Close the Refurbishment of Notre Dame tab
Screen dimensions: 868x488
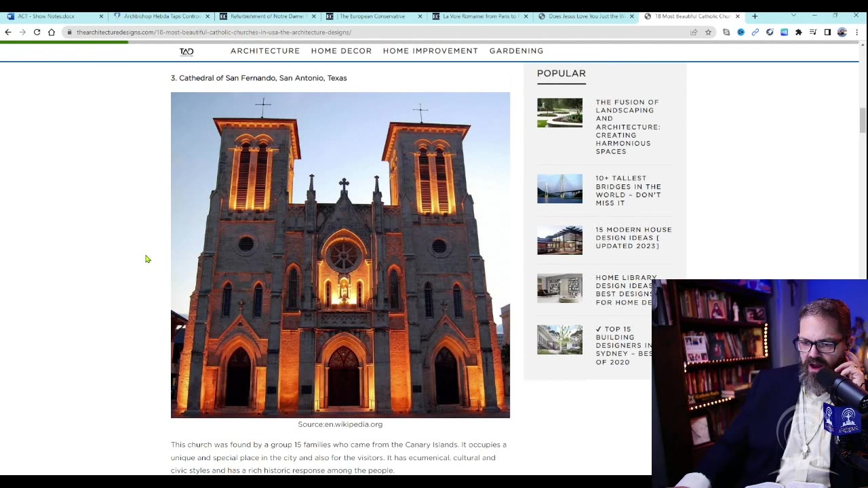point(313,16)
